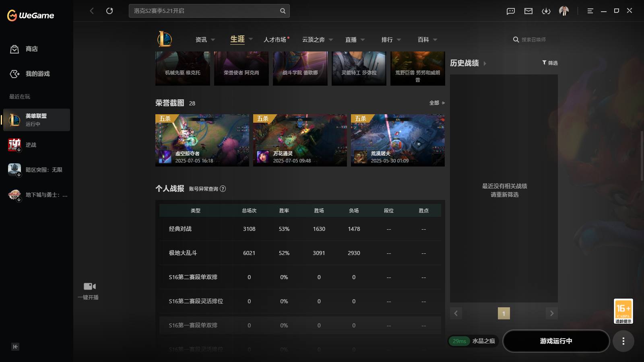This screenshot has height=362, width=644.
Task: Click S16第一赛段单双排 row label
Action: pos(193,325)
